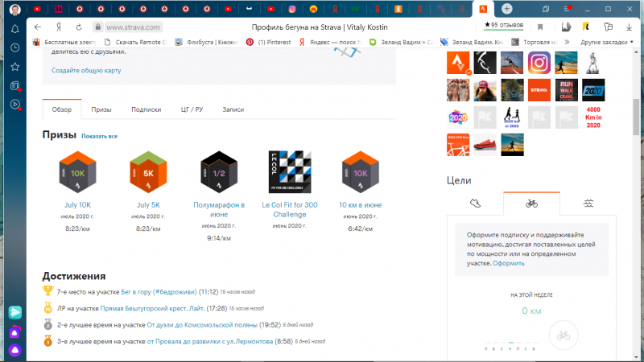
Task: Expand Другие закладки bookmarks dropdown
Action: pyautogui.click(x=607, y=42)
